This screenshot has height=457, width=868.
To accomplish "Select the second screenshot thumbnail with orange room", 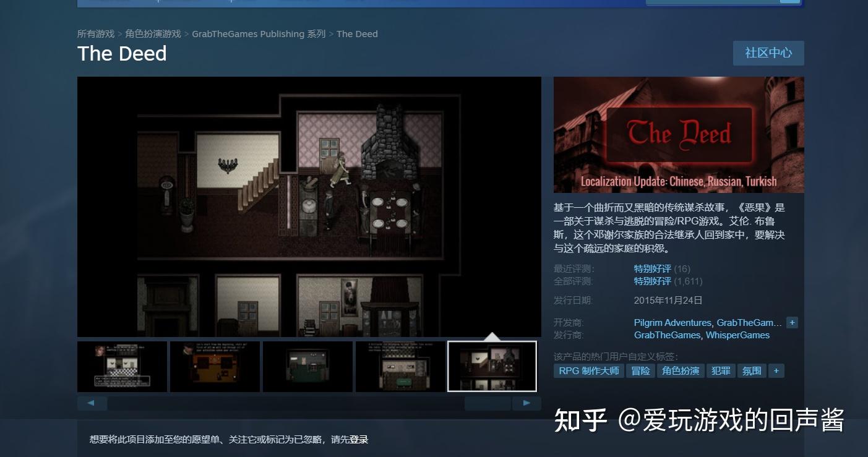I will tap(215, 367).
